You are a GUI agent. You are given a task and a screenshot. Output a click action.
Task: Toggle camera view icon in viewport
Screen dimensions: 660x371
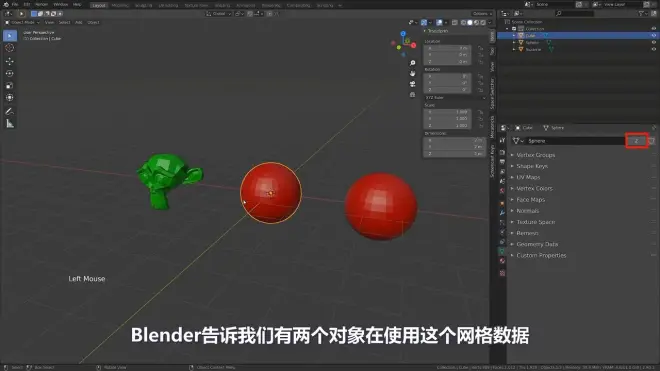(412, 84)
